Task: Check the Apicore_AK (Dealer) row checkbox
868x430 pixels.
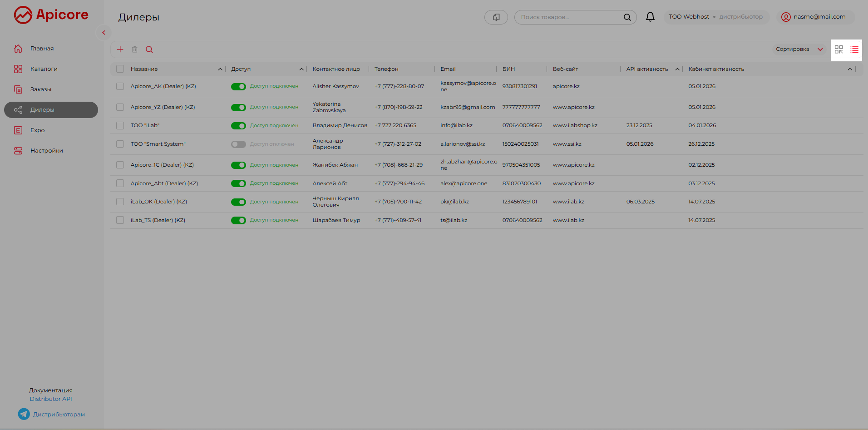Action: pyautogui.click(x=120, y=86)
